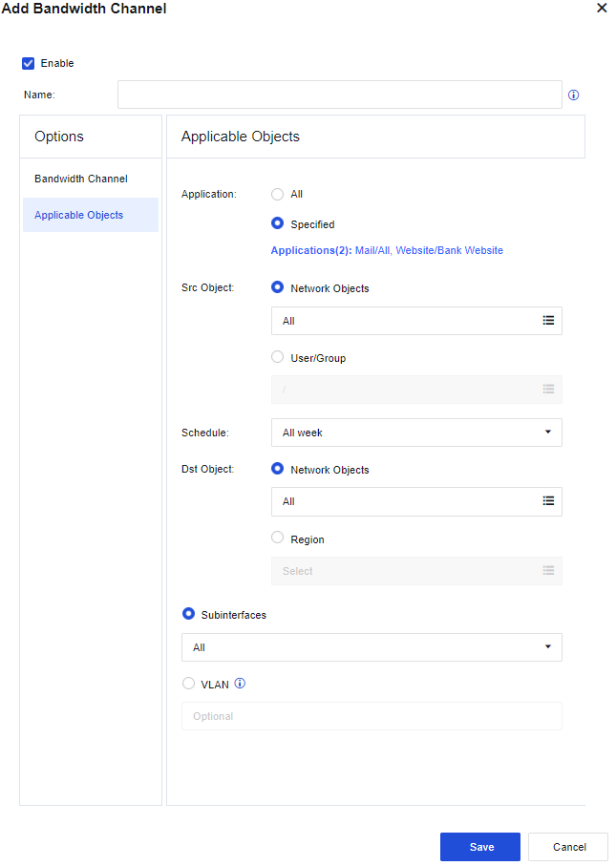The height and width of the screenshot is (866, 616).
Task: Close the Add Bandwidth Channel dialog
Action: pos(602,9)
